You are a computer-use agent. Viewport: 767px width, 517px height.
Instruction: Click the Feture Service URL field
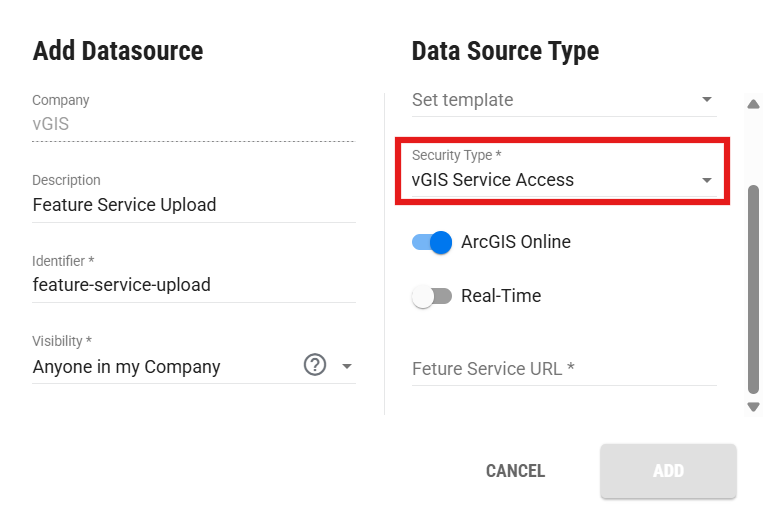click(x=564, y=369)
